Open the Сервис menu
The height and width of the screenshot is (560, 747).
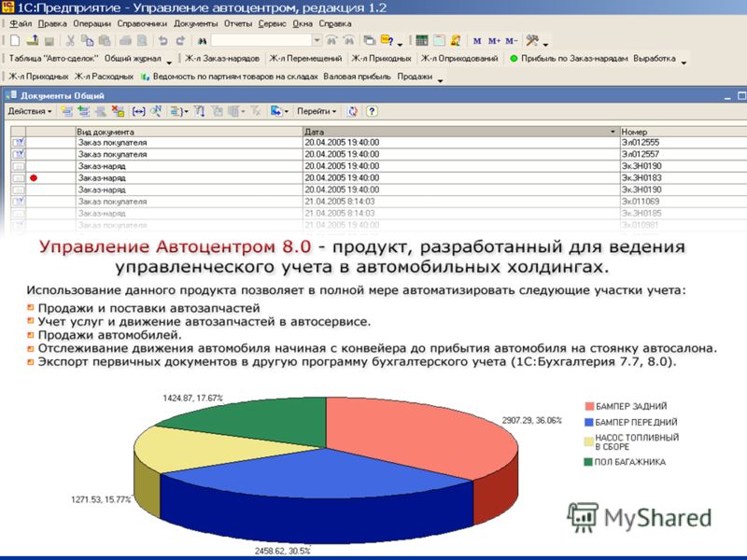pyautogui.click(x=272, y=23)
